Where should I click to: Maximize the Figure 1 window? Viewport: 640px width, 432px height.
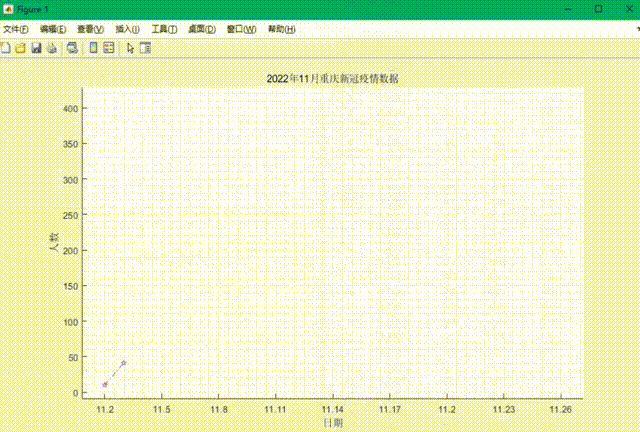coord(598,9)
